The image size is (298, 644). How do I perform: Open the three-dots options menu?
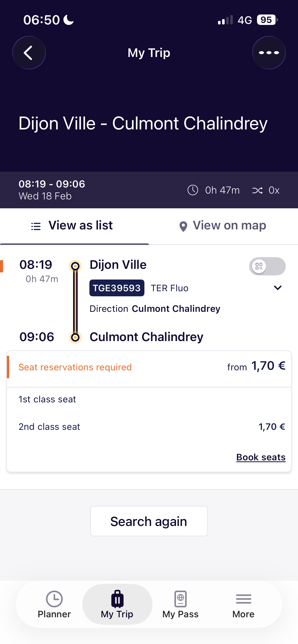pos(269,53)
